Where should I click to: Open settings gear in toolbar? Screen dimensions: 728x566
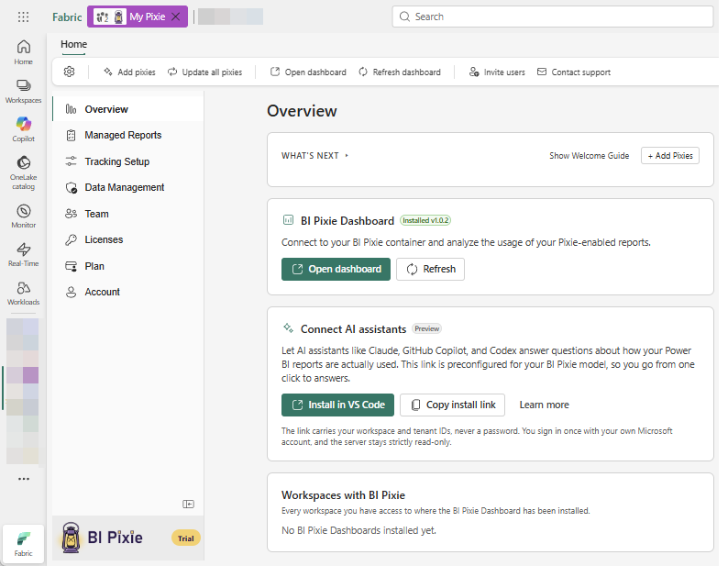click(69, 72)
